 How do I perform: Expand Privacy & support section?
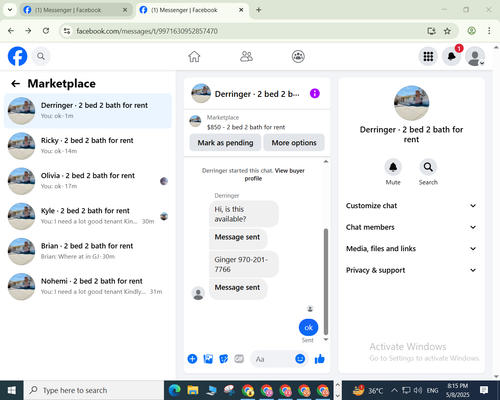click(x=411, y=270)
